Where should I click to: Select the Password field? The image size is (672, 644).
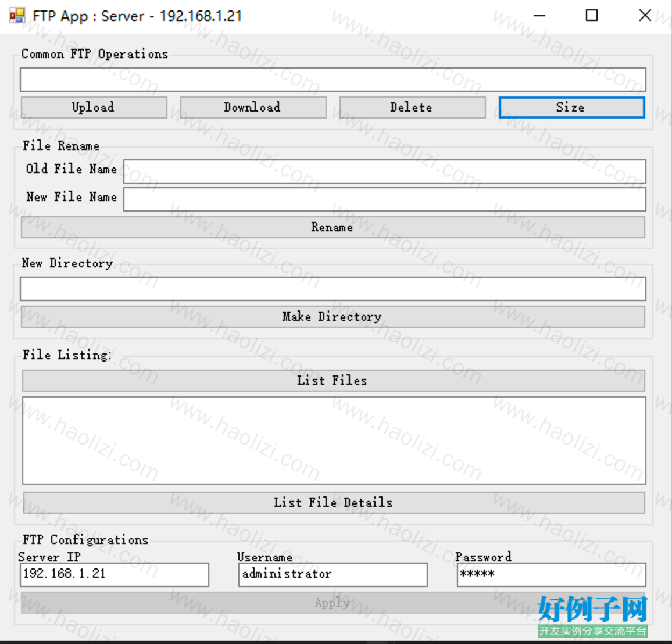[x=552, y=575]
